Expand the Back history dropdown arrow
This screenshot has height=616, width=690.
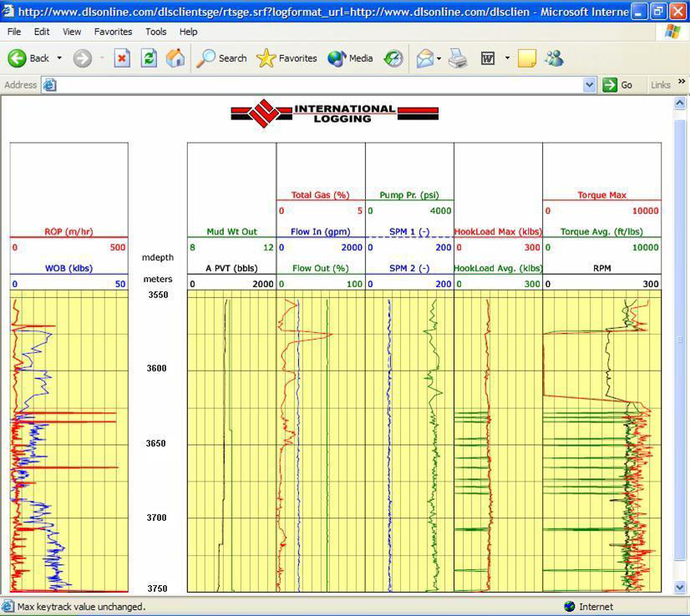59,58
